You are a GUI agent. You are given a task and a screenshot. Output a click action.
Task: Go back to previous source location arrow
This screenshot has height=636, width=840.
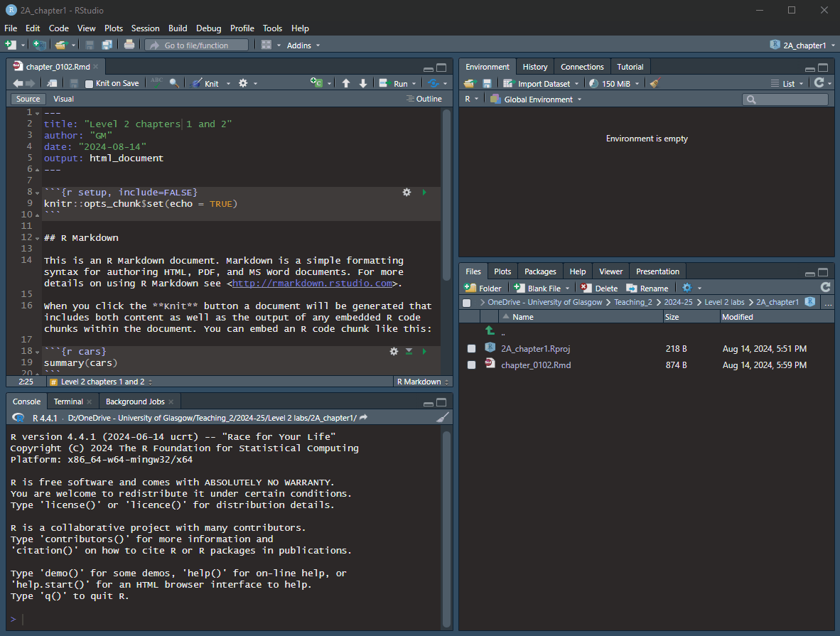18,83
